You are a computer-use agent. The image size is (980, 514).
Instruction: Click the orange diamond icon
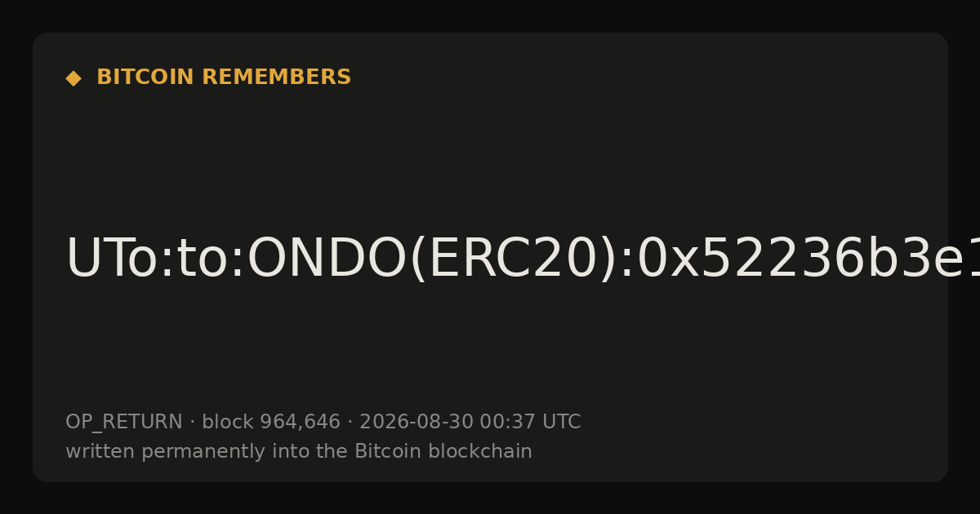73,78
